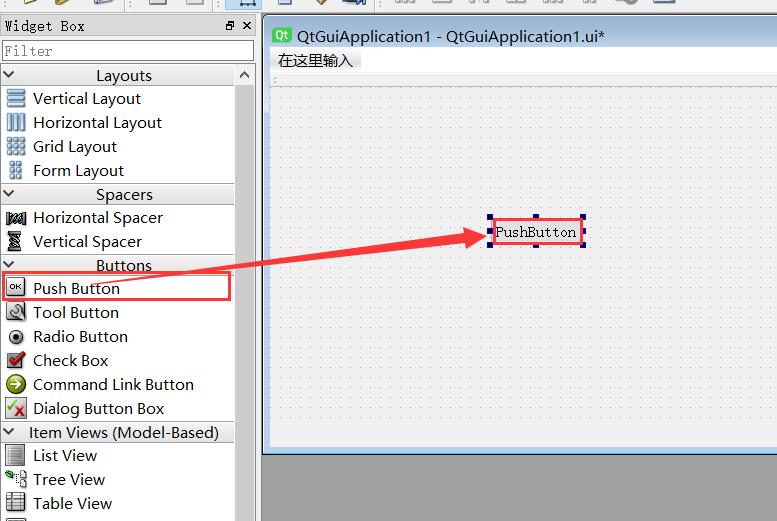Image resolution: width=777 pixels, height=521 pixels.
Task: Select the PushButton on the form
Action: (536, 232)
